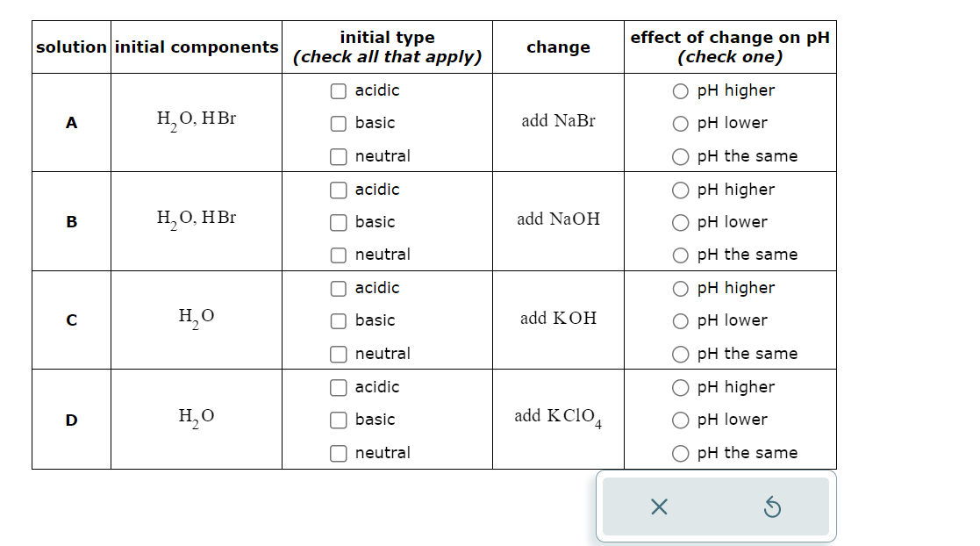Check neutral for solution A
The height and width of the screenshot is (546, 980).
tap(339, 156)
